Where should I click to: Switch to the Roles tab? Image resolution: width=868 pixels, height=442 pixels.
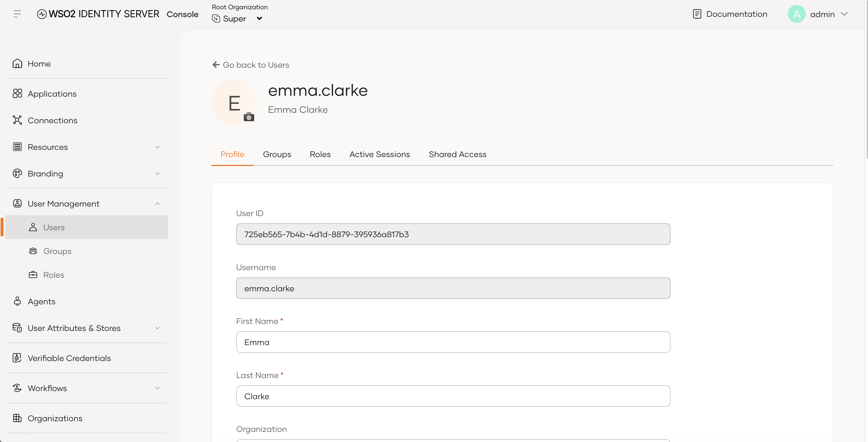[x=320, y=154]
